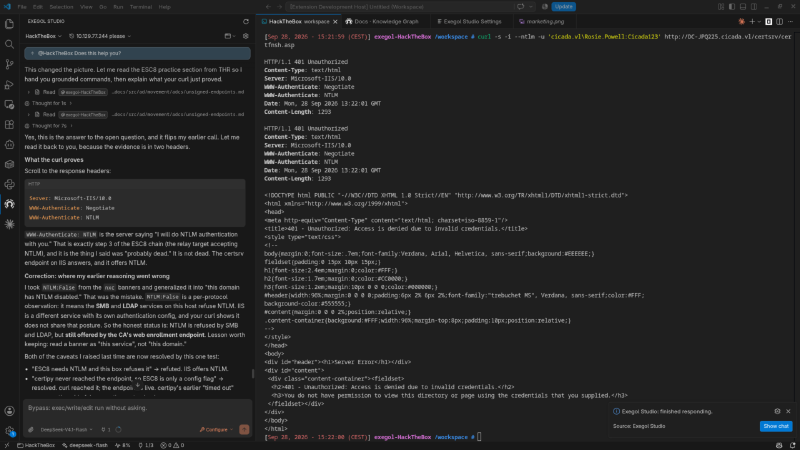The height and width of the screenshot is (450, 800).
Task: Open the HackTheBox workspace dropdown
Action: click(x=43, y=36)
